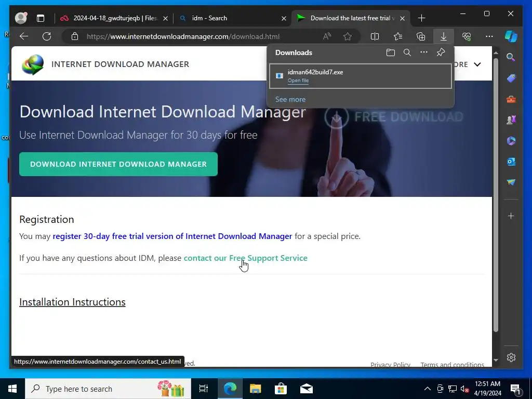The image size is (532, 399).
Task: Open downloads folder from Downloads panel
Action: pos(391,52)
